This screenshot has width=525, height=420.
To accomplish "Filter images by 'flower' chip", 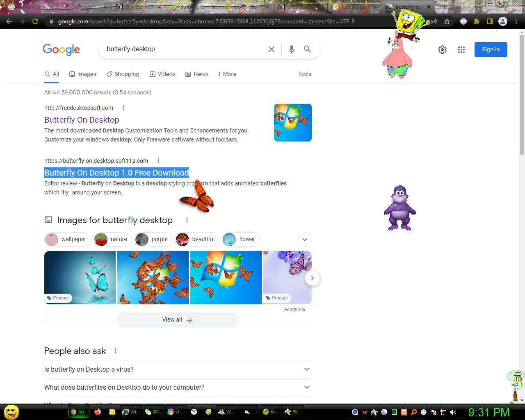I will click(x=241, y=240).
